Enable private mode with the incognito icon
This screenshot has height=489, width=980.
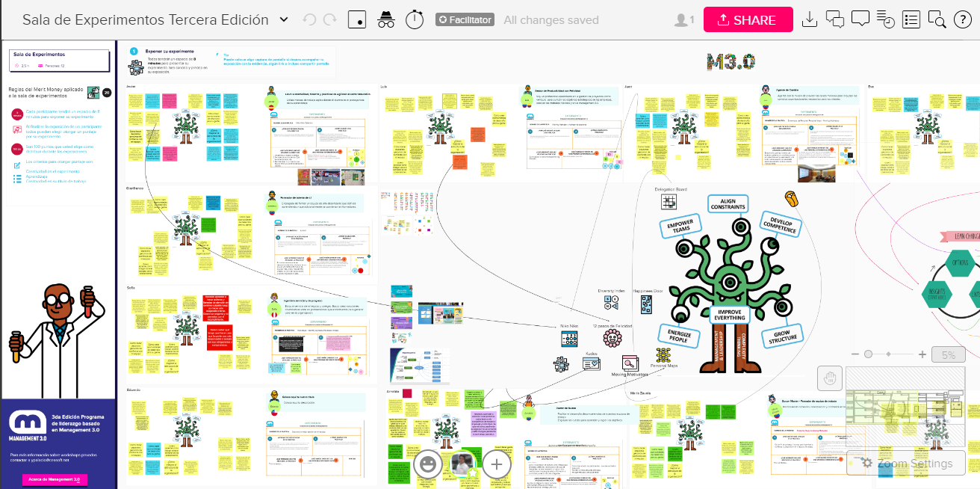coord(386,20)
